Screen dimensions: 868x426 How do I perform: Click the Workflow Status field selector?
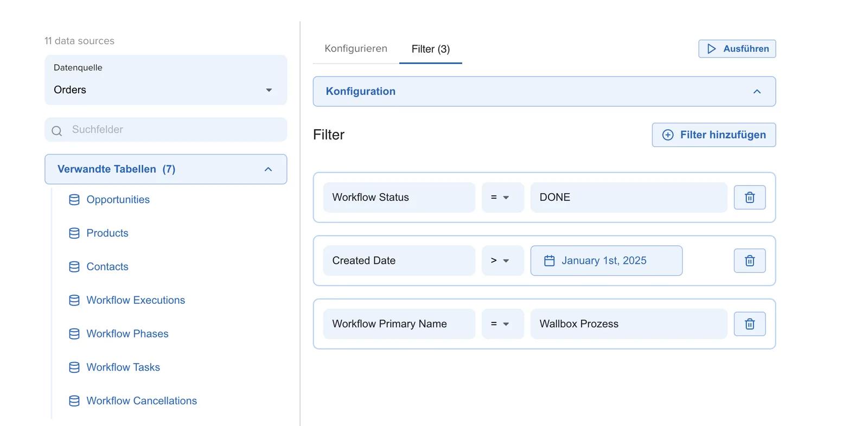click(399, 198)
